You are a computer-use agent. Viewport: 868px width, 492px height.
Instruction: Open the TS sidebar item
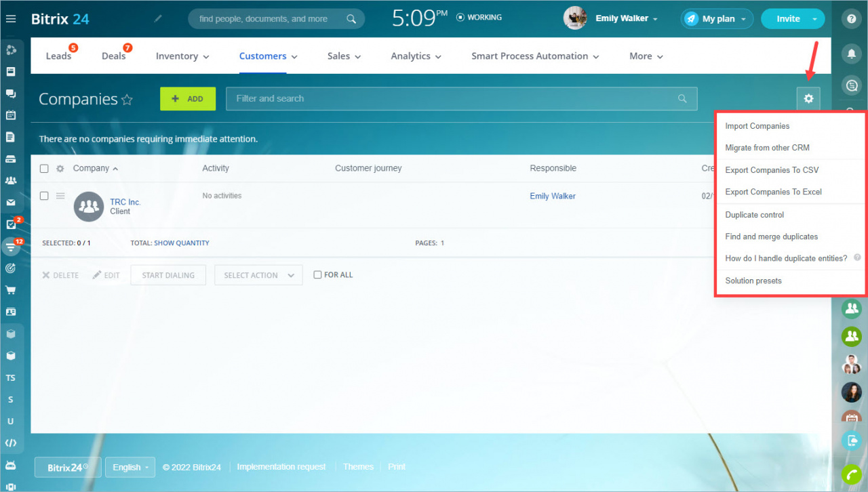[x=11, y=377]
